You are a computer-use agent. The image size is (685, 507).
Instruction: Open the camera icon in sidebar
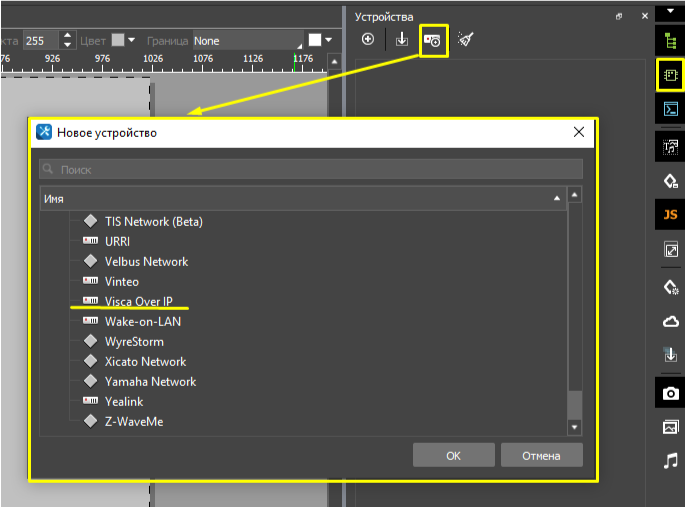pos(670,393)
